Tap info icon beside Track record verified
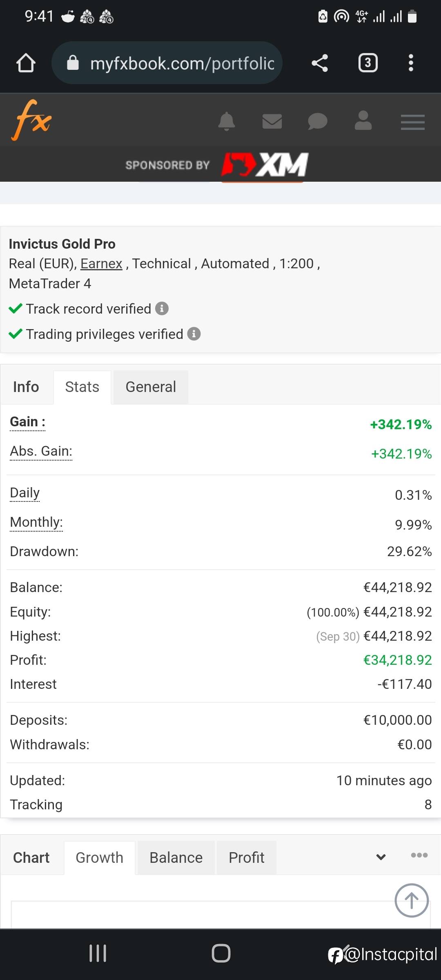The width and height of the screenshot is (441, 980). 162,309
